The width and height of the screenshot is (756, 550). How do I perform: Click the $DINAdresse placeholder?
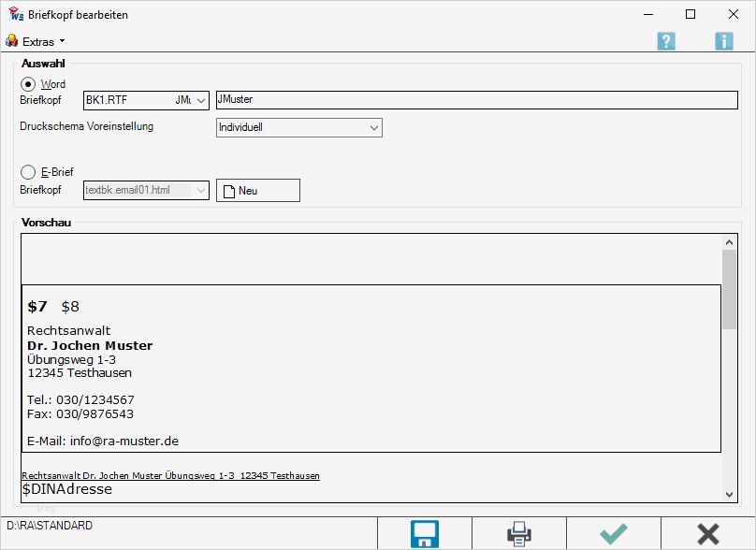coord(67,489)
